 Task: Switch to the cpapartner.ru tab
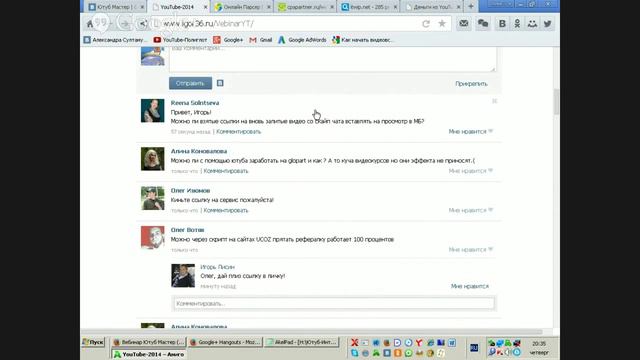[305, 7]
